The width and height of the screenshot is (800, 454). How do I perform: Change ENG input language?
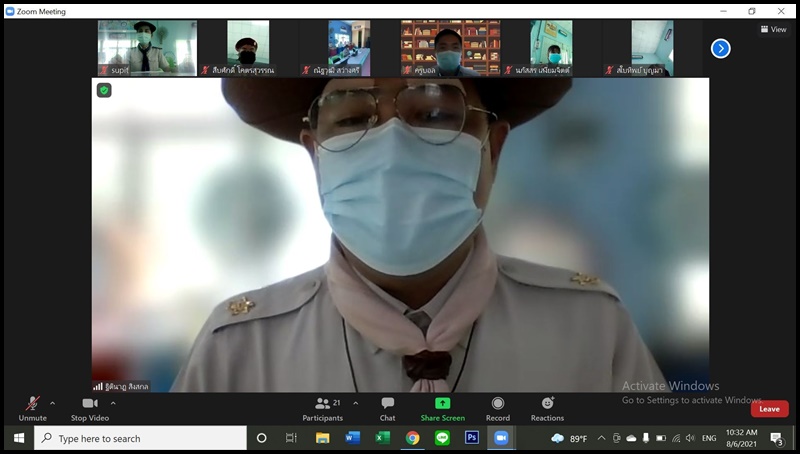[709, 438]
